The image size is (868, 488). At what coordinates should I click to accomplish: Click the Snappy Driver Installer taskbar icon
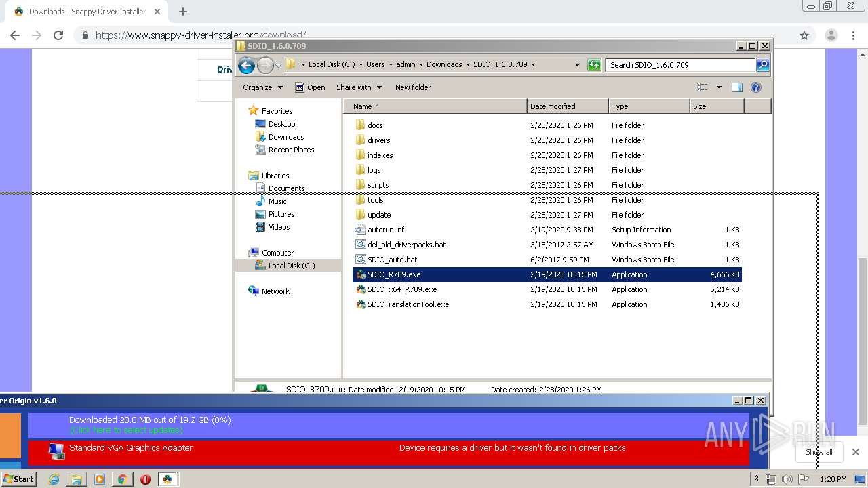(x=167, y=479)
